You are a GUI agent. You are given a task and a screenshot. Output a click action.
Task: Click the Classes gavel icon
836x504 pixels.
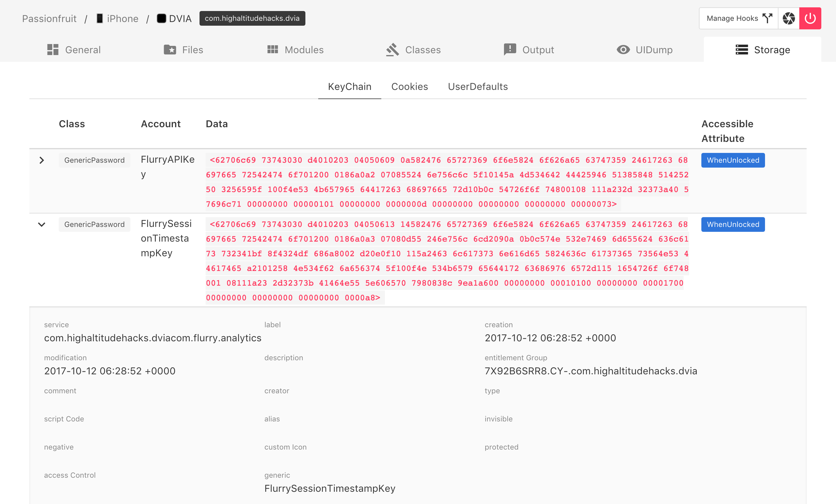pos(393,50)
